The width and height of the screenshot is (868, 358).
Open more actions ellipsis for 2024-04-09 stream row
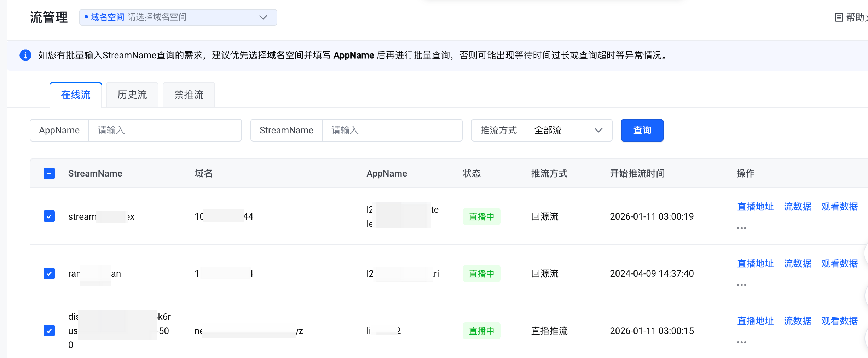click(x=741, y=285)
